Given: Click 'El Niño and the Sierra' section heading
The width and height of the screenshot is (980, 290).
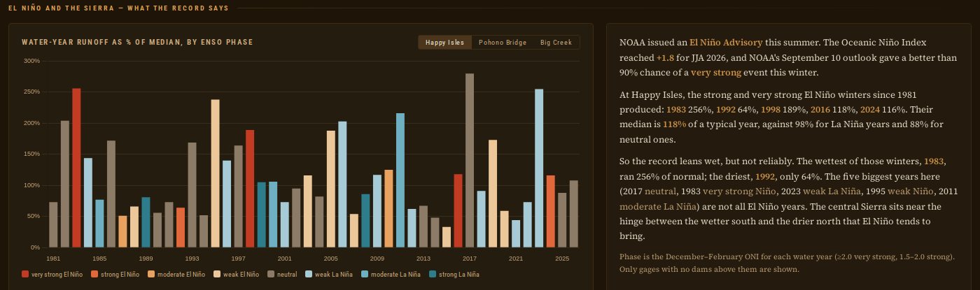Looking at the screenshot, I should pyautogui.click(x=118, y=8).
